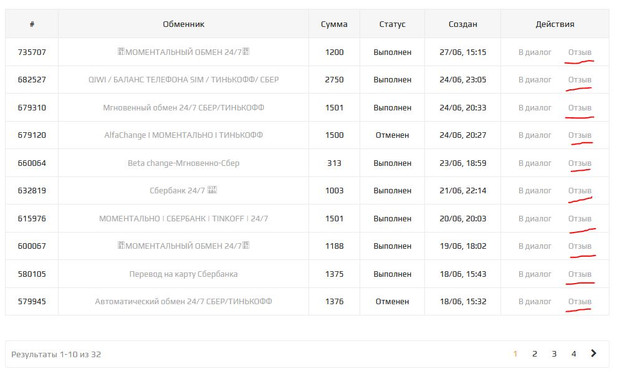This screenshot has width=640, height=381.
Task: Select creation date 27/06, 15:15
Action: click(x=462, y=52)
